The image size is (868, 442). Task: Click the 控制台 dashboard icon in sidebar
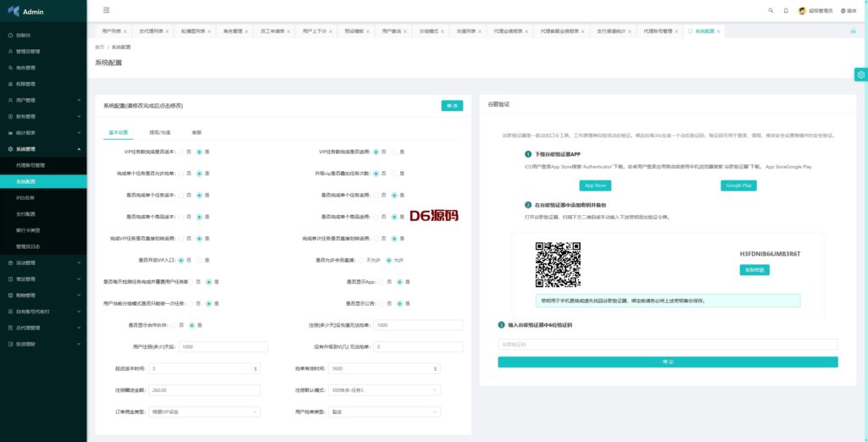pyautogui.click(x=10, y=36)
